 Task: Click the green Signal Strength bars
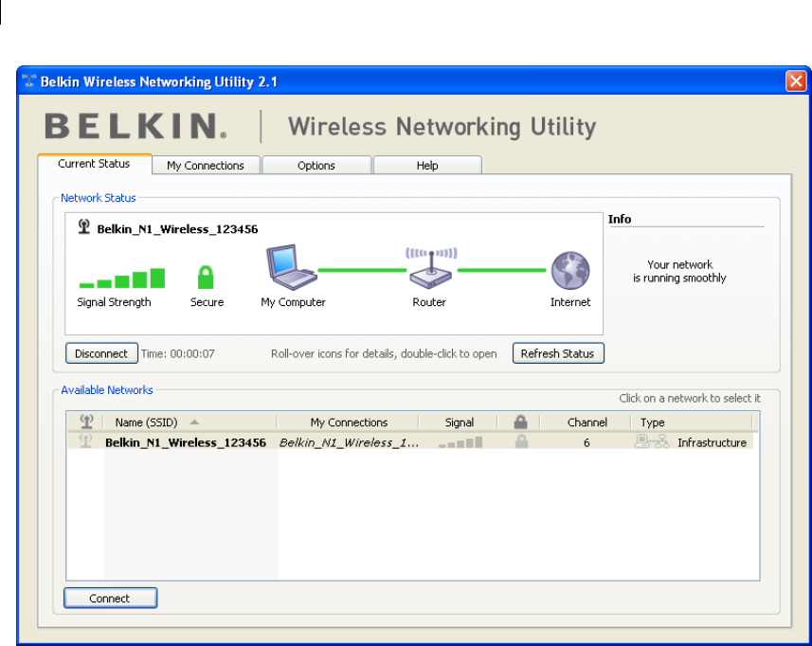(121, 278)
